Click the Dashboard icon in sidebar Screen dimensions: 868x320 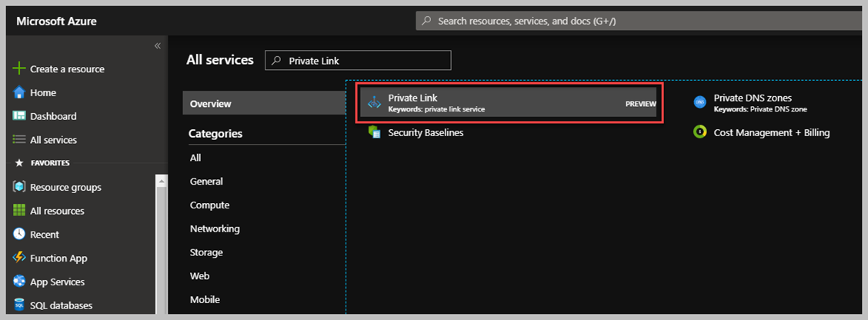(x=19, y=116)
